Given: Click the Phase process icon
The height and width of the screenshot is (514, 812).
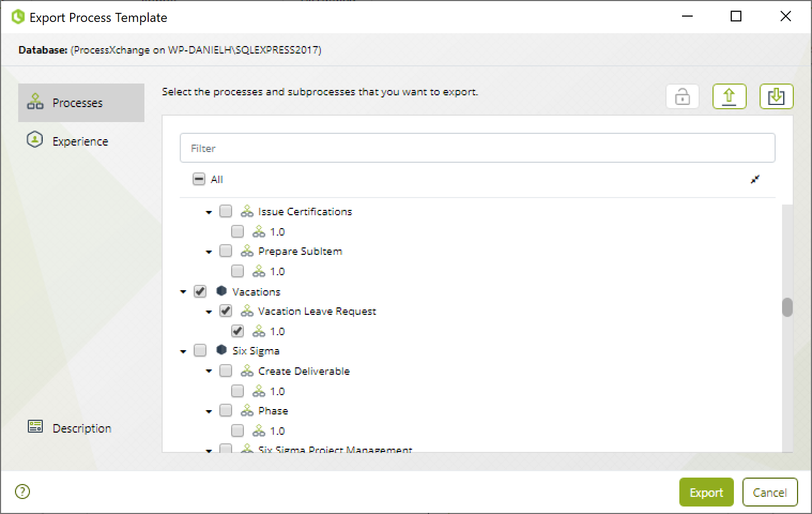Looking at the screenshot, I should 247,411.
